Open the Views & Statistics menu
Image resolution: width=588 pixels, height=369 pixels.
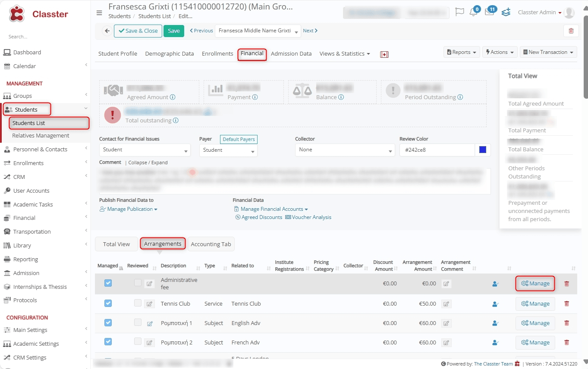click(x=345, y=54)
